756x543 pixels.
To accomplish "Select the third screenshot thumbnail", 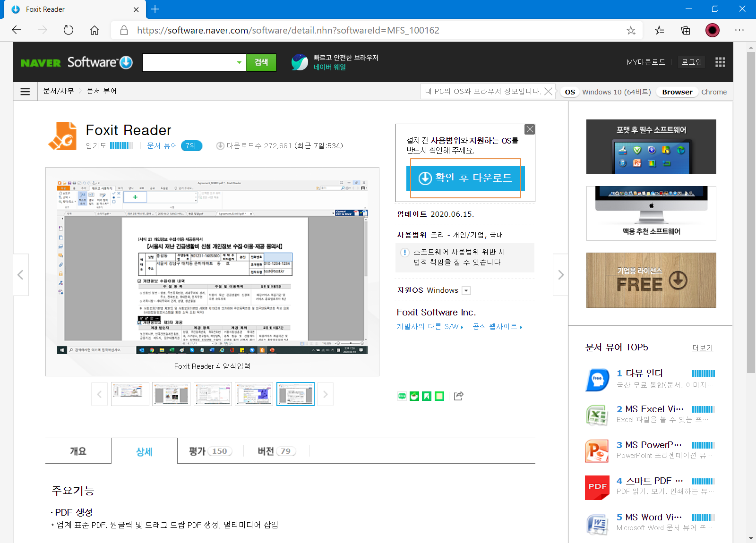I will coord(213,394).
